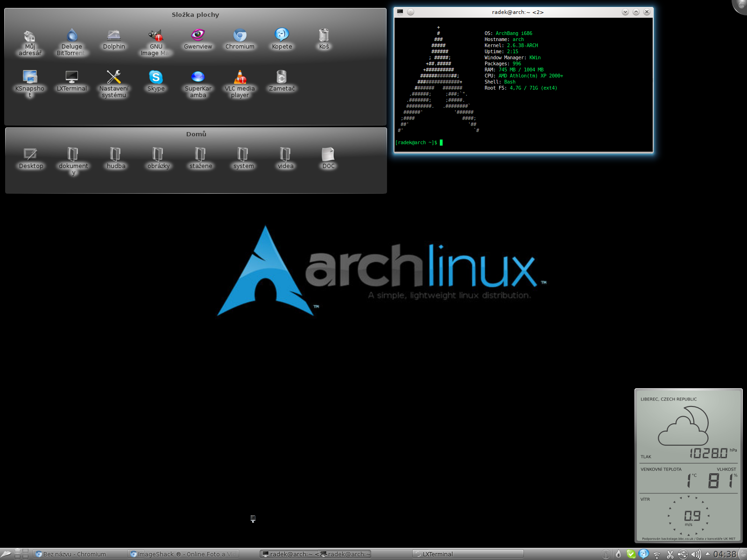Screen dimensions: 747x560
Task: Click LIBEREC, CZECH REPUBLIC weather label
Action: pos(669,399)
